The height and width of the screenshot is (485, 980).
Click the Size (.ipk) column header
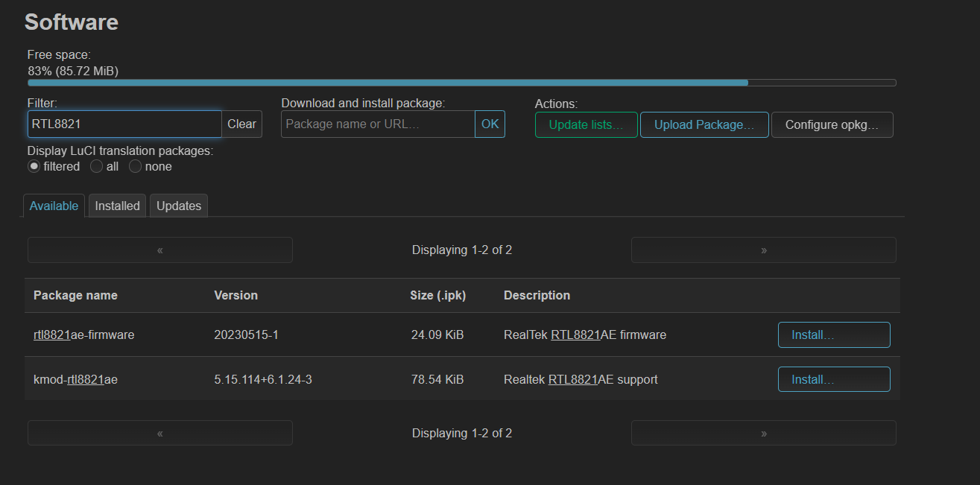click(x=438, y=296)
